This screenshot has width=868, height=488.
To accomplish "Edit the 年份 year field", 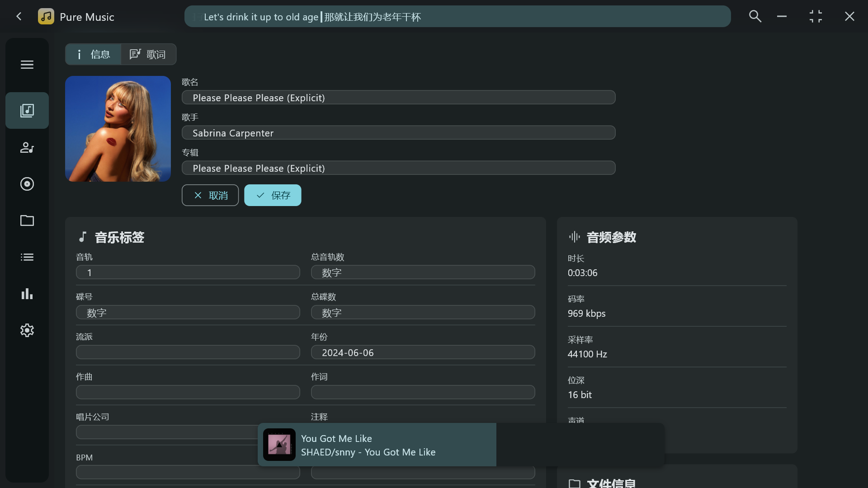I will click(x=423, y=352).
